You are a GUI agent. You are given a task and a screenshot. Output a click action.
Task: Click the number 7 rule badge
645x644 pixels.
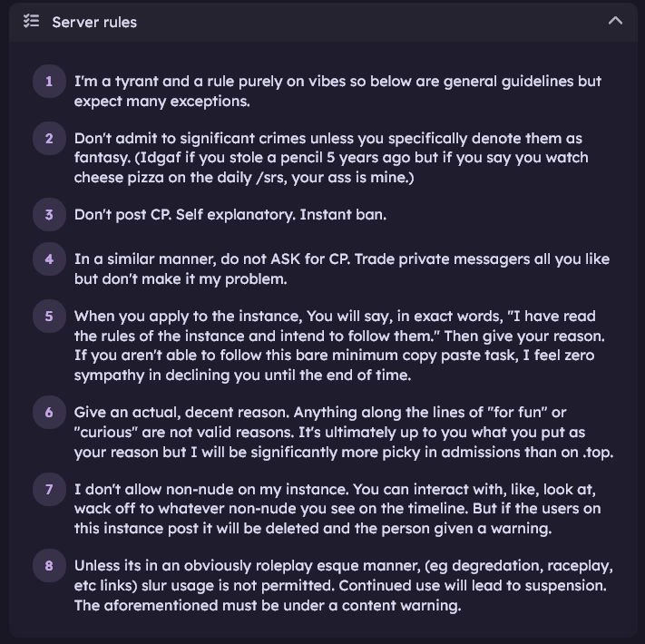point(49,489)
